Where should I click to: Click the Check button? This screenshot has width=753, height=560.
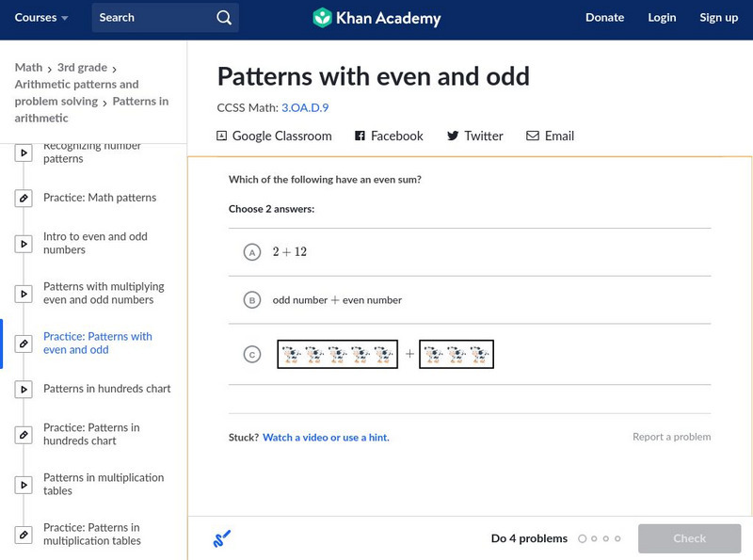(689, 538)
